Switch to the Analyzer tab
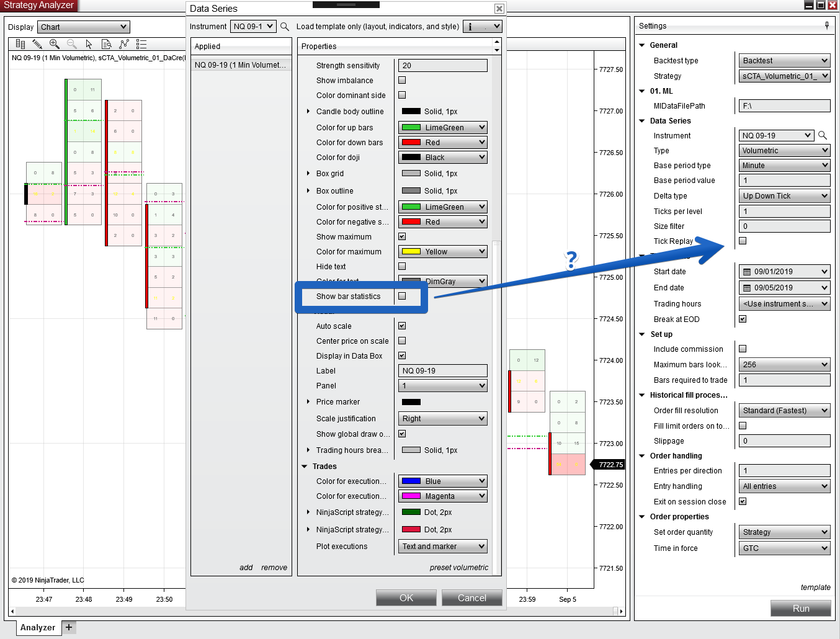Screen dimensions: 840x639 coord(38,627)
